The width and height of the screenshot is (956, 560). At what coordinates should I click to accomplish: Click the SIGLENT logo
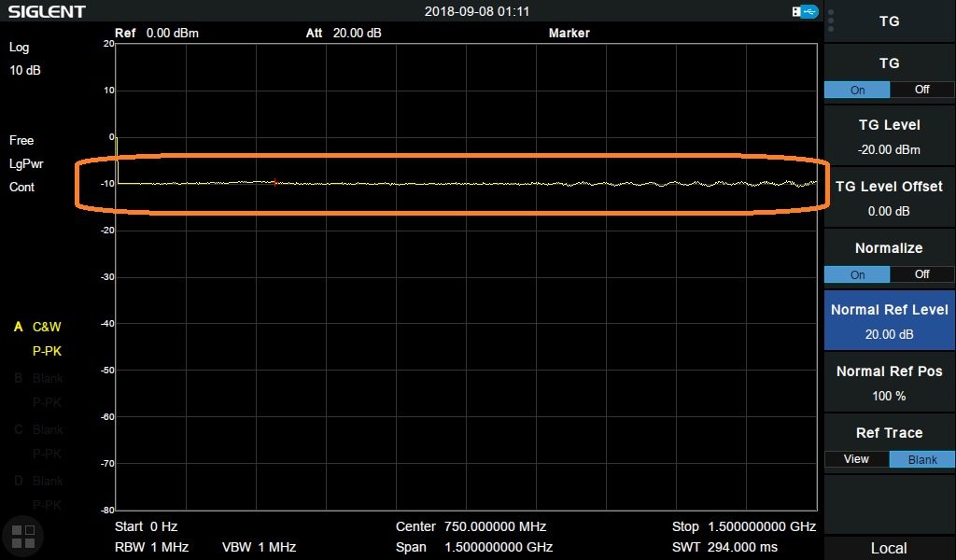tap(47, 12)
